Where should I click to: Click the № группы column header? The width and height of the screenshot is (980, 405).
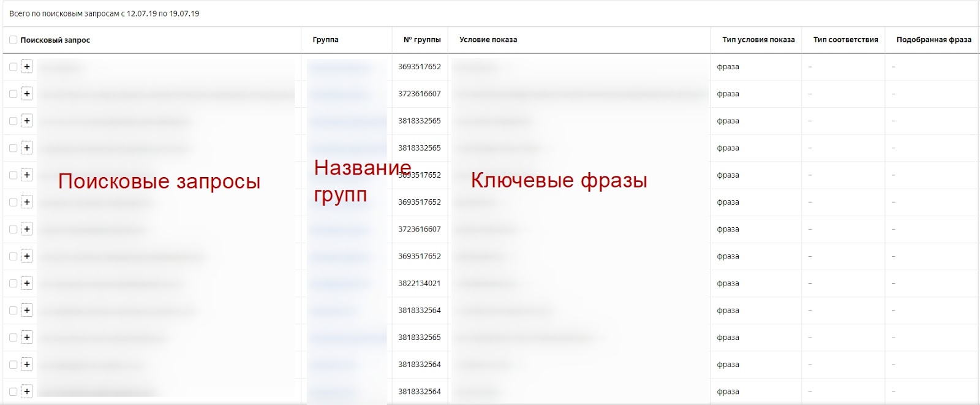pos(422,40)
